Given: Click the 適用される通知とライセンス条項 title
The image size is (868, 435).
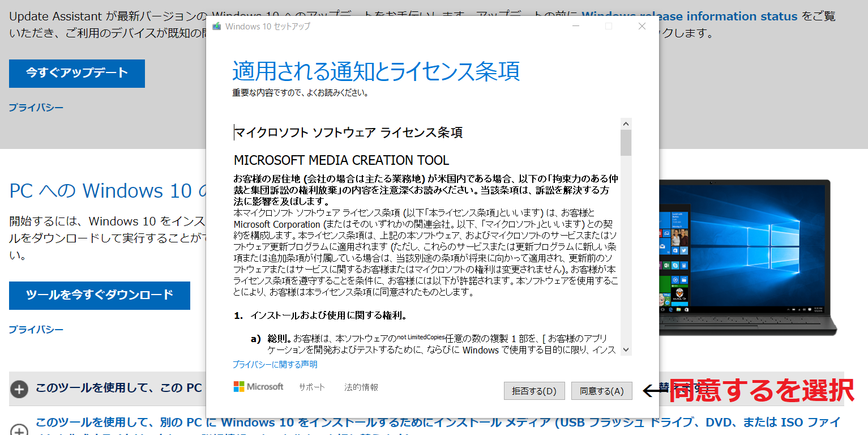Looking at the screenshot, I should click(x=376, y=71).
